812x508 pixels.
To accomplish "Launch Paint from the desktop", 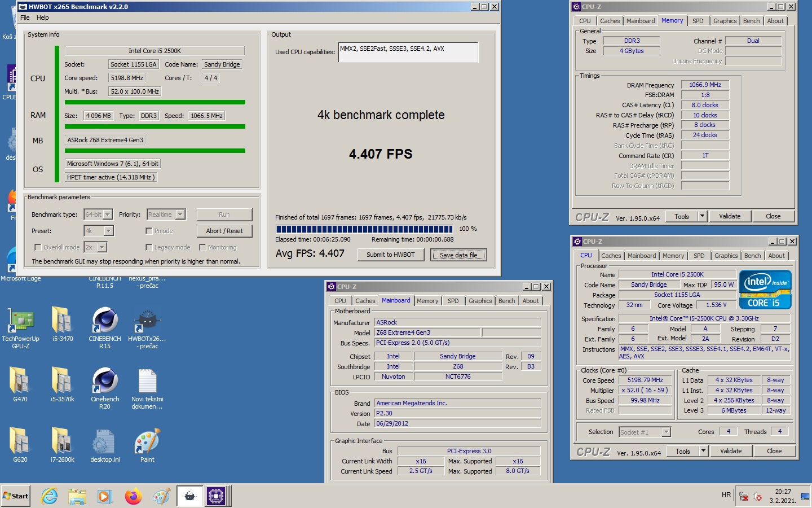I will (147, 445).
